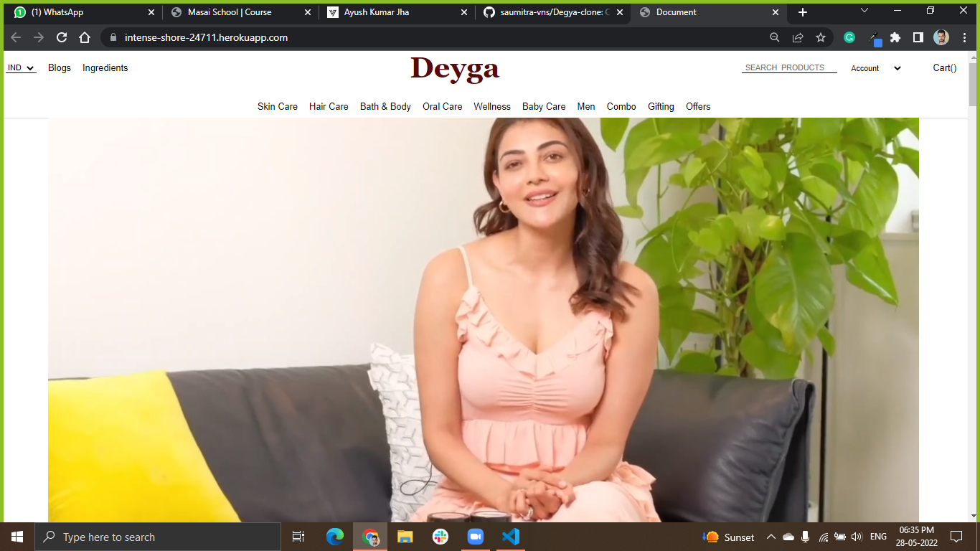
Task: Reload the page with refresh icon
Action: point(62,37)
